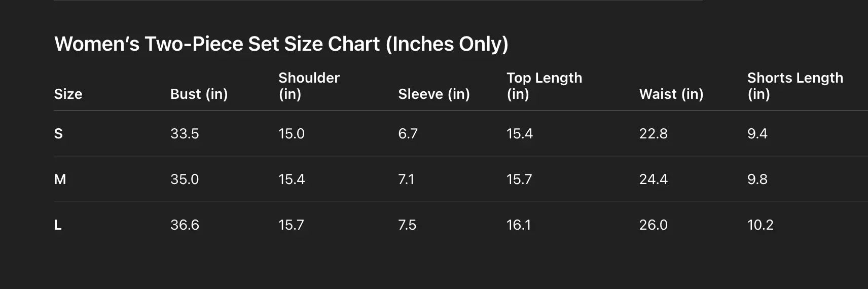The height and width of the screenshot is (289, 868).
Task: Click the Top Length (in) header
Action: click(x=544, y=86)
